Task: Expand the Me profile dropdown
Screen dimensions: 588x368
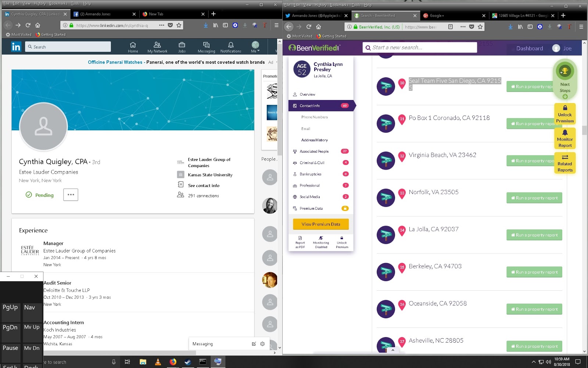Action: pos(255,47)
